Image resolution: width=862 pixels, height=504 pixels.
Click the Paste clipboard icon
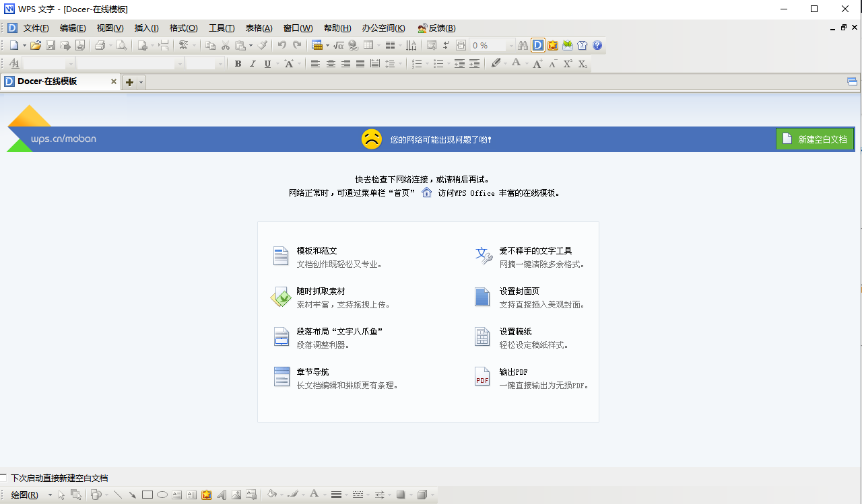(x=240, y=45)
